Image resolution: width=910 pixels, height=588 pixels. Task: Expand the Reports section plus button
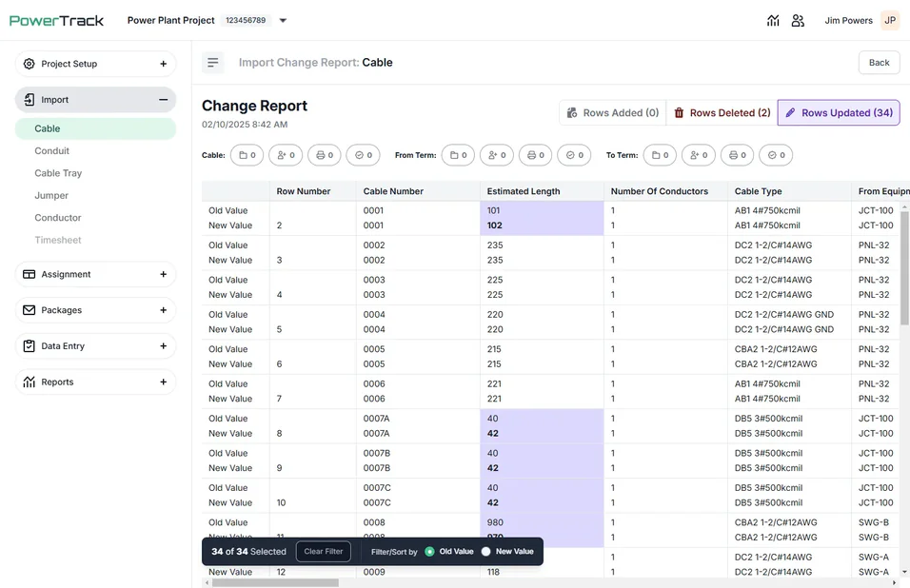point(163,382)
